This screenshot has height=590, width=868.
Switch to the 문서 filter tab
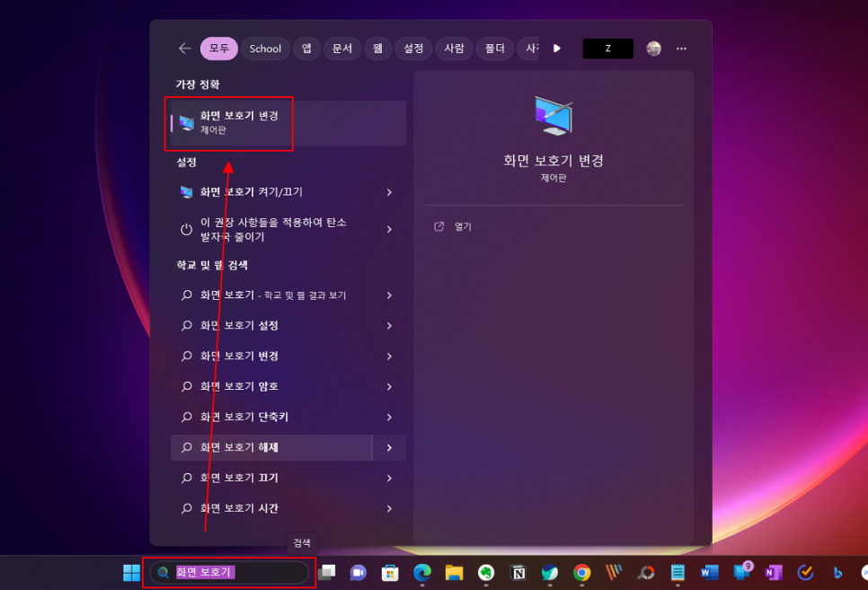[342, 48]
